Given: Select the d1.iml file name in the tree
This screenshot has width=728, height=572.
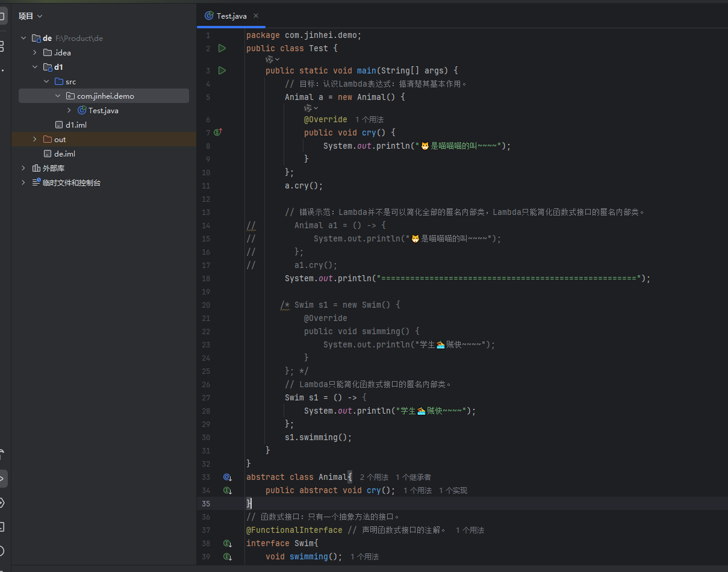Looking at the screenshot, I should click(76, 125).
